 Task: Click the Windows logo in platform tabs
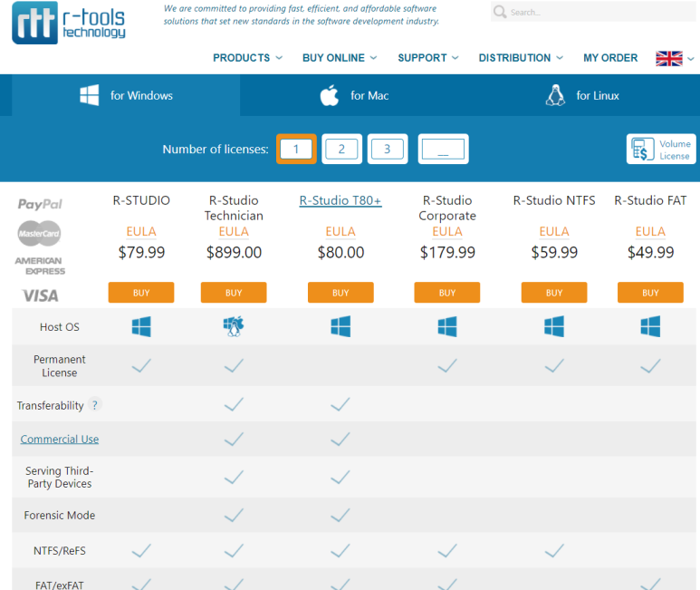pos(90,95)
